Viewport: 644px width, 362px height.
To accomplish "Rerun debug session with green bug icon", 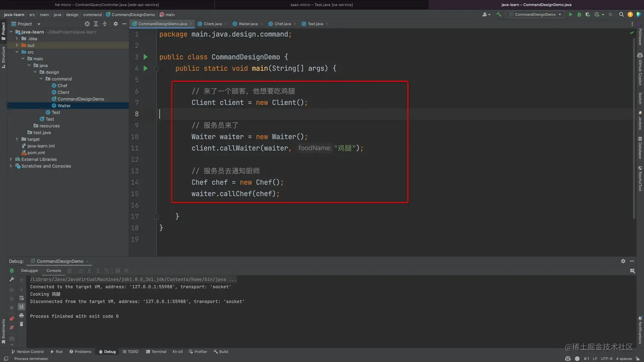I will [11, 271].
